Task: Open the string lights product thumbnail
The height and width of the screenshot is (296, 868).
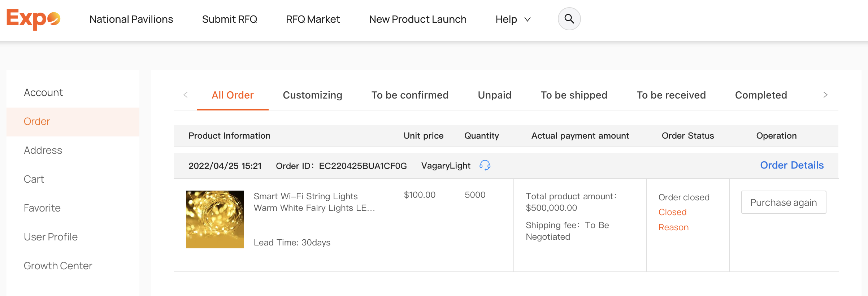Action: (x=215, y=219)
